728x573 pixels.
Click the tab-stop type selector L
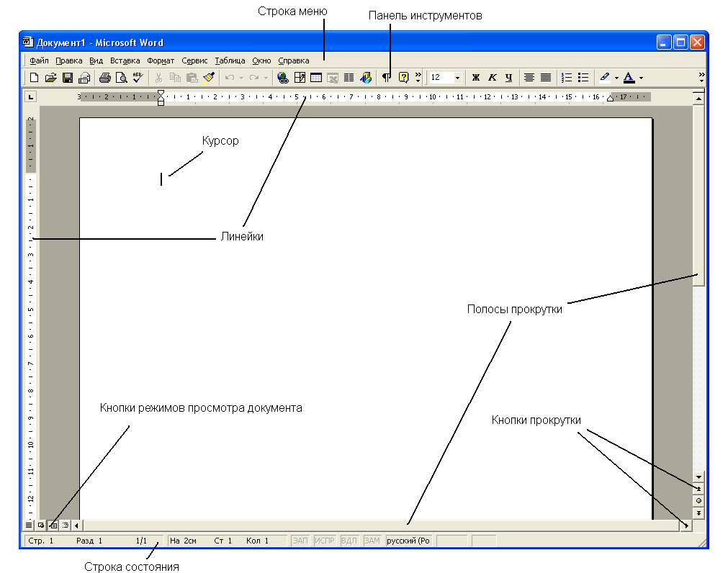coord(30,97)
